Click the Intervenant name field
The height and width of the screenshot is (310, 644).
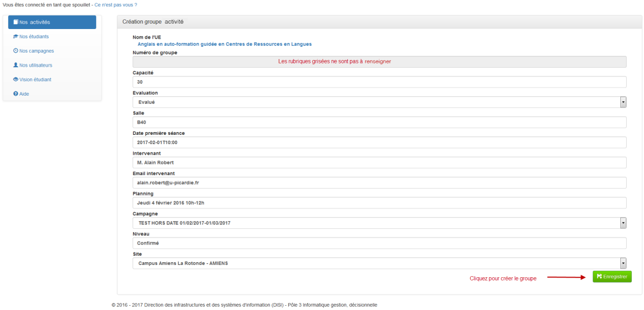pos(379,162)
